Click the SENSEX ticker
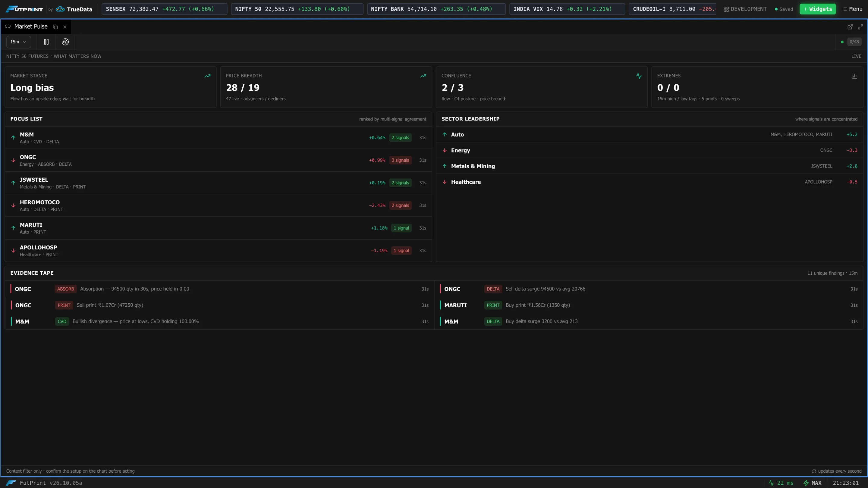This screenshot has height=488, width=868. click(164, 9)
